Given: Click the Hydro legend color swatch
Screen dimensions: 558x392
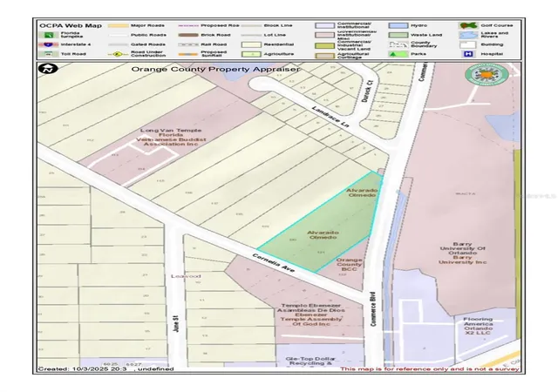Looking at the screenshot, I should (x=398, y=25).
